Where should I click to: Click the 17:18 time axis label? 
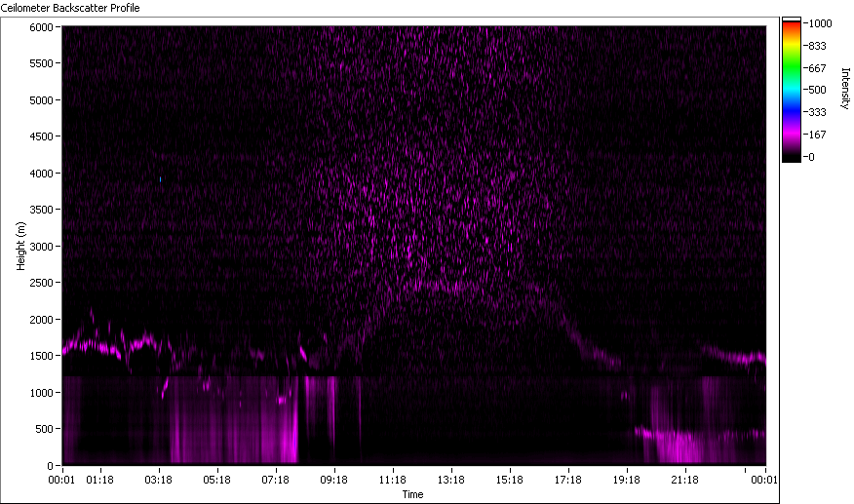tap(568, 480)
